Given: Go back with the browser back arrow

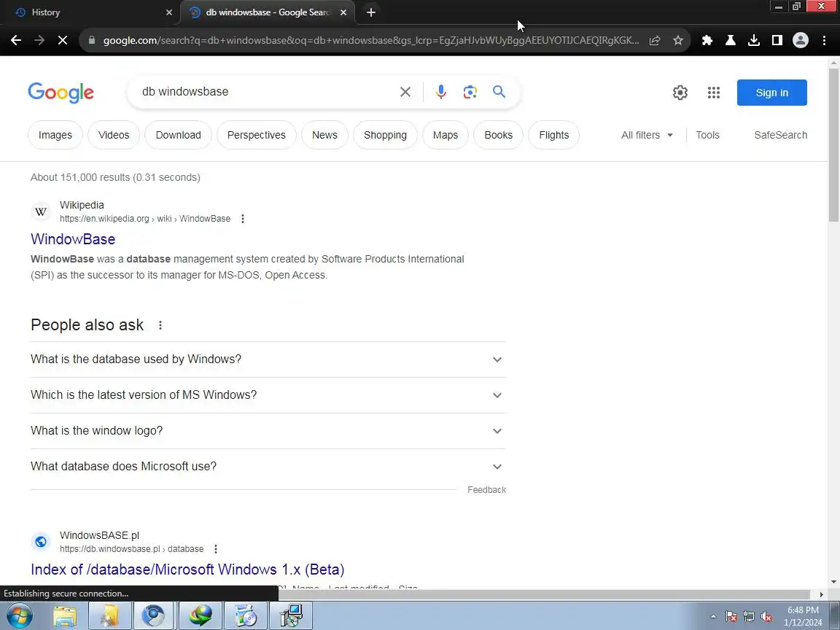Looking at the screenshot, I should [16, 40].
